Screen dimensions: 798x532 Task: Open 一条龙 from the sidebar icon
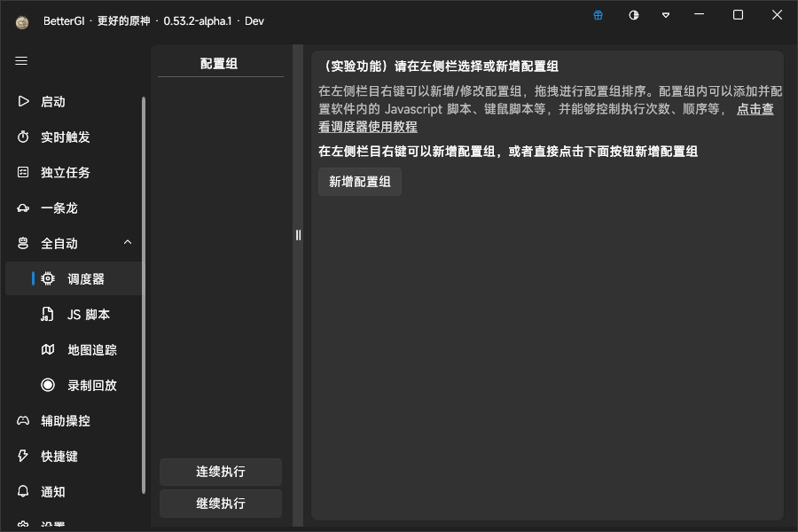tap(24, 208)
